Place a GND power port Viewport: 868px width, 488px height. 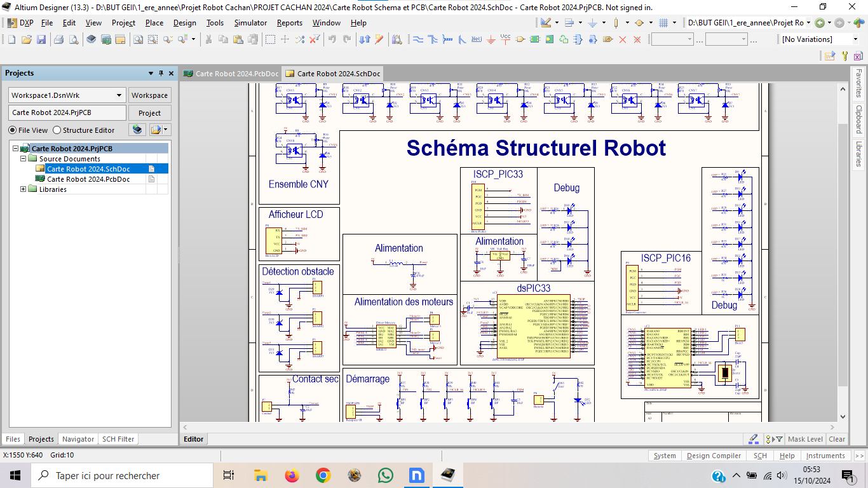click(491, 39)
